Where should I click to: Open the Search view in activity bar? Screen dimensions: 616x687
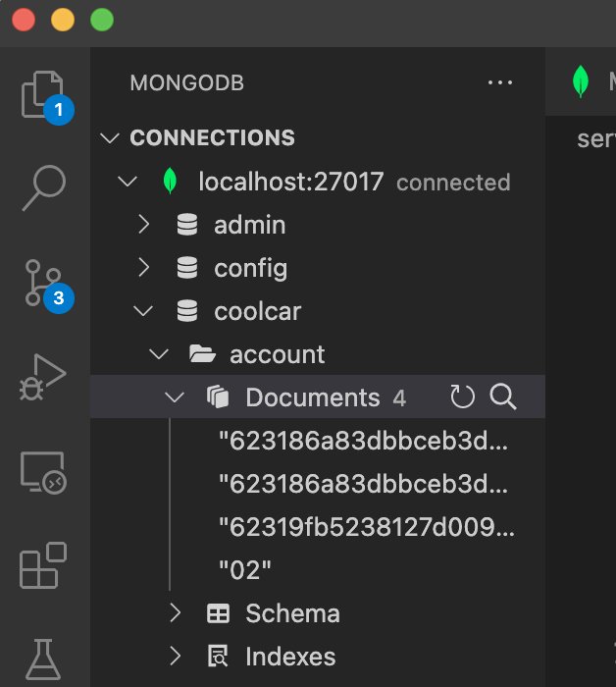[x=43, y=187]
